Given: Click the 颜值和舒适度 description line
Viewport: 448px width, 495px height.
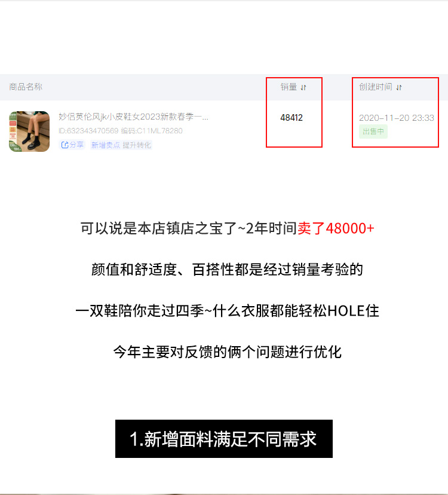Looking at the screenshot, I should click(227, 270).
